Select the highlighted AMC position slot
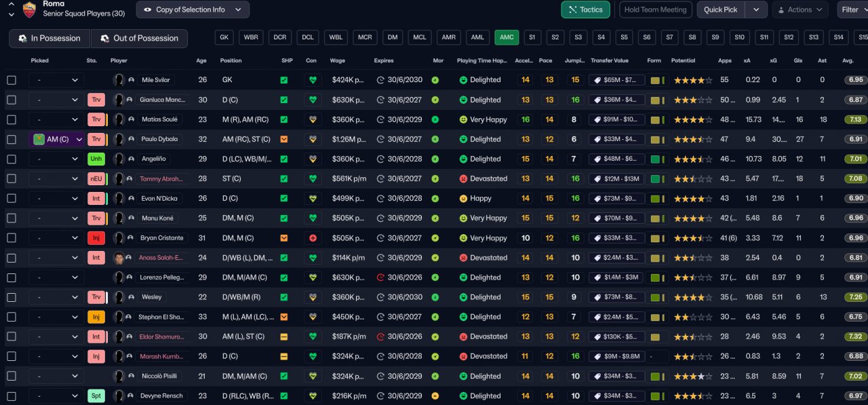 (507, 37)
